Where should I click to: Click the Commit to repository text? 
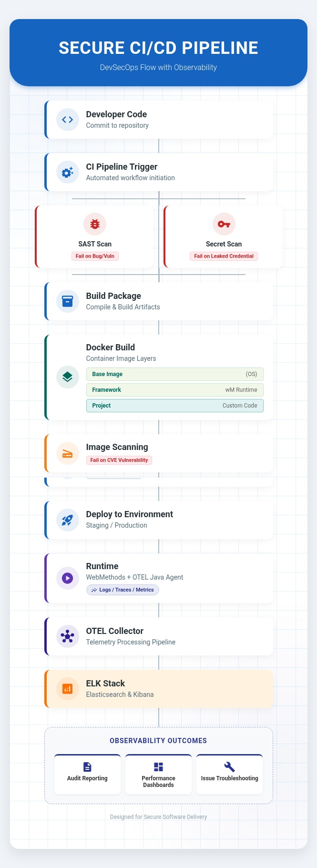pyautogui.click(x=117, y=125)
